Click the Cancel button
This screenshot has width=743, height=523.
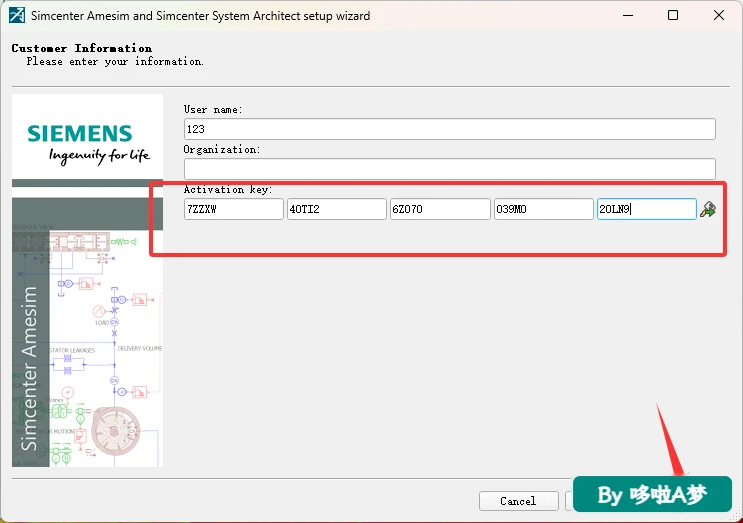(518, 501)
